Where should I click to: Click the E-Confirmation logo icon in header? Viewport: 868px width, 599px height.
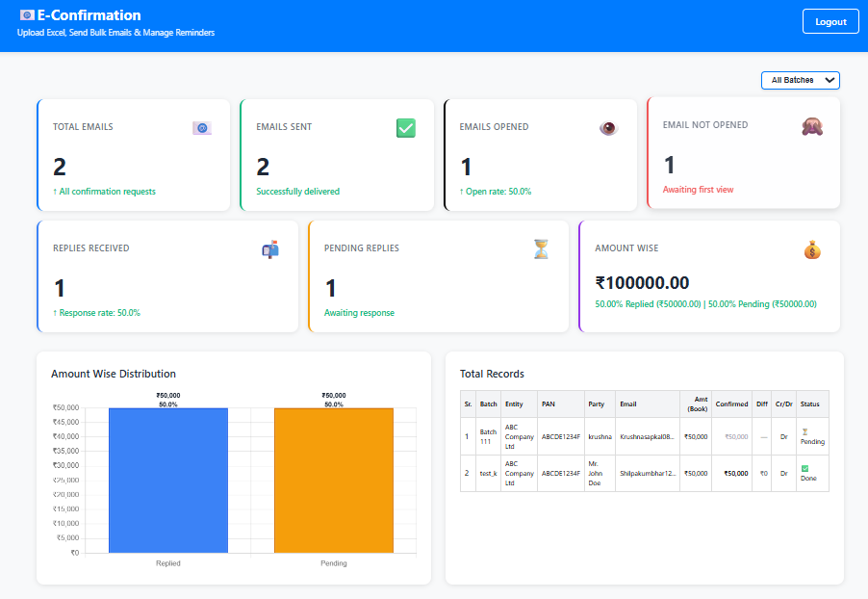click(26, 15)
